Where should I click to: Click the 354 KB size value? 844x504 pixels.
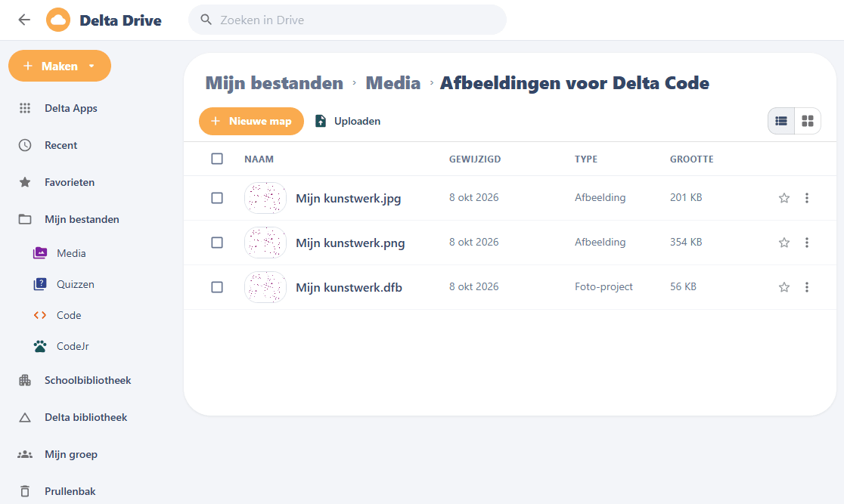(686, 242)
